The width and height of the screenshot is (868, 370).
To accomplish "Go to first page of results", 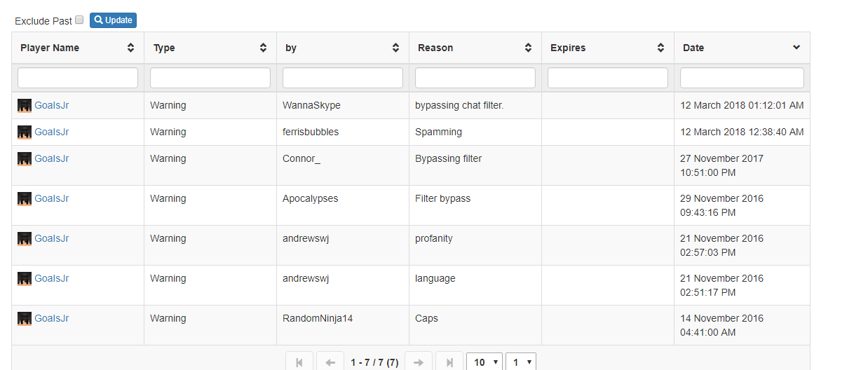I will (299, 362).
